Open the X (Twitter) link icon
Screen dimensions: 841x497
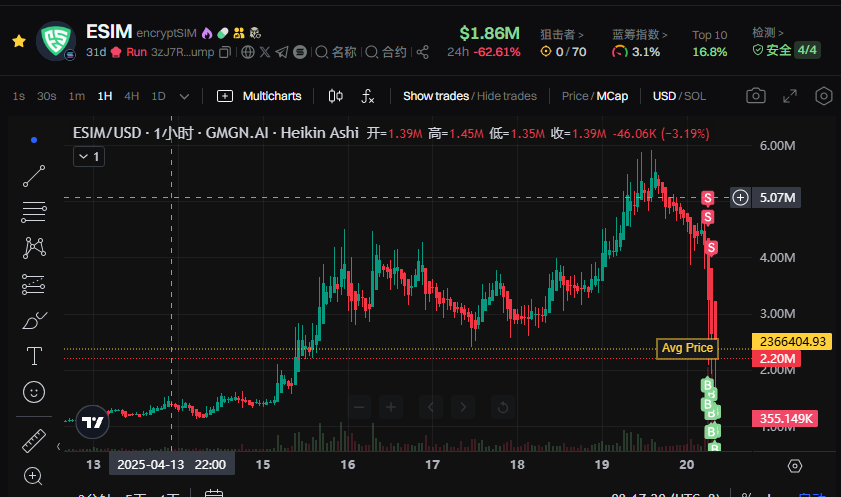tap(265, 52)
